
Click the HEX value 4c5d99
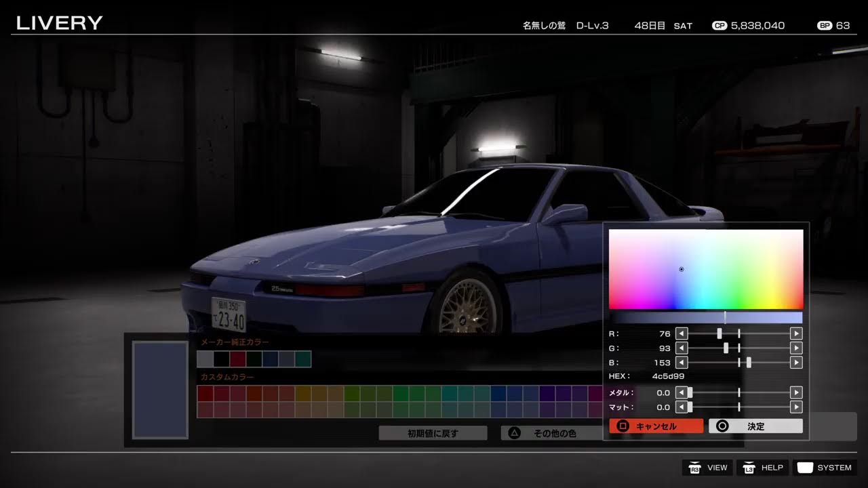coord(668,376)
